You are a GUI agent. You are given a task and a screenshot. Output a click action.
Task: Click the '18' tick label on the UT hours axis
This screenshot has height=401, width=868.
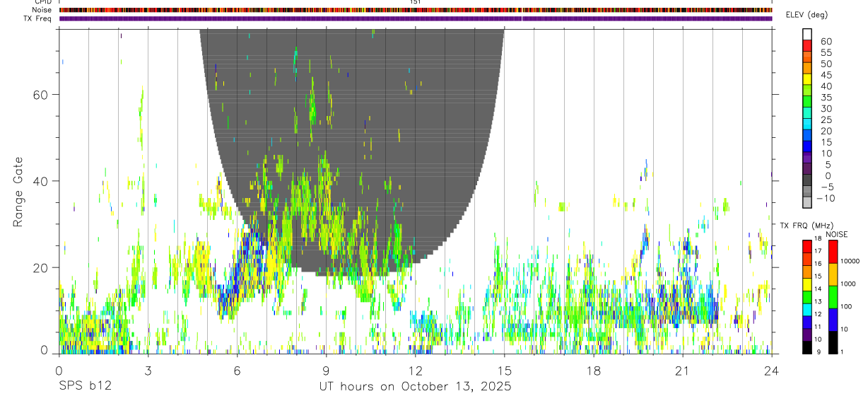[593, 371]
